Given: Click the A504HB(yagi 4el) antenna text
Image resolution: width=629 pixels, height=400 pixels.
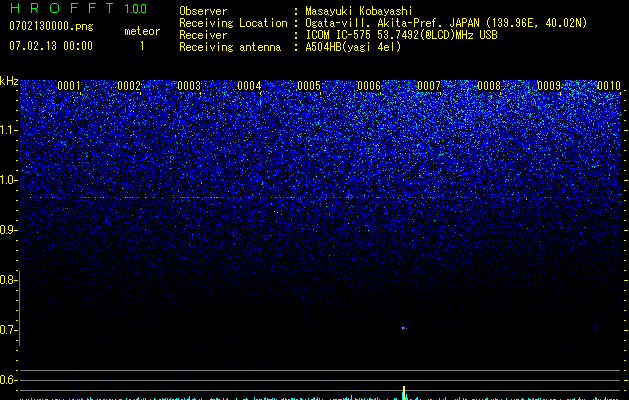Looking at the screenshot, I should tap(353, 47).
